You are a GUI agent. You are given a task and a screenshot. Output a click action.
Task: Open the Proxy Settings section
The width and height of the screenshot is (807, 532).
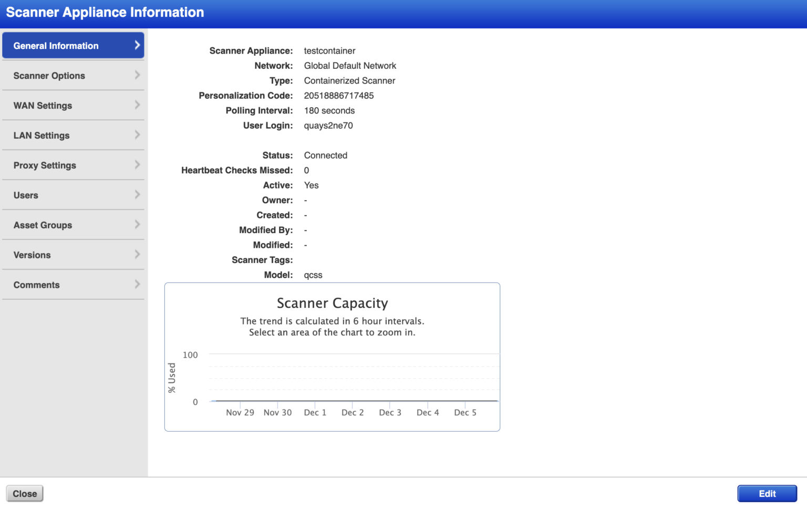pyautogui.click(x=63, y=165)
